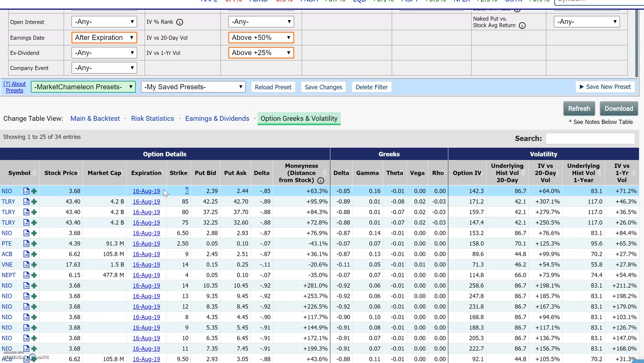Open the Open Interest dropdown
The height and width of the screenshot is (363, 644).
pyautogui.click(x=104, y=22)
